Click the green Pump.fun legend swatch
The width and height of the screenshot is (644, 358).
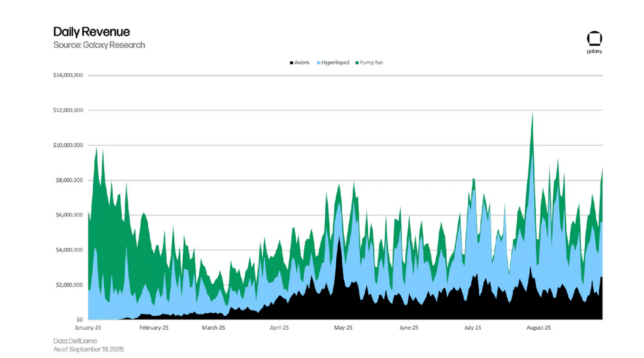[x=356, y=63]
